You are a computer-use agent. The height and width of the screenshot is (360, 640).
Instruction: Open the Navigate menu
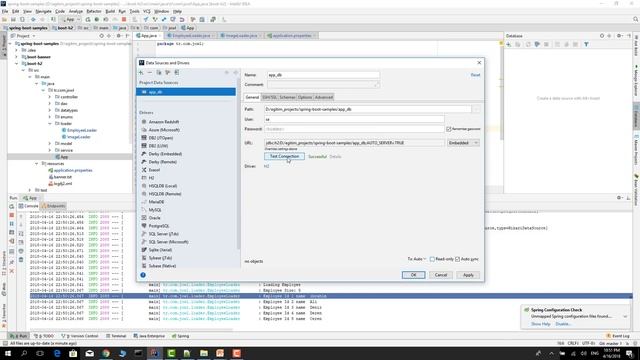tap(43, 11)
